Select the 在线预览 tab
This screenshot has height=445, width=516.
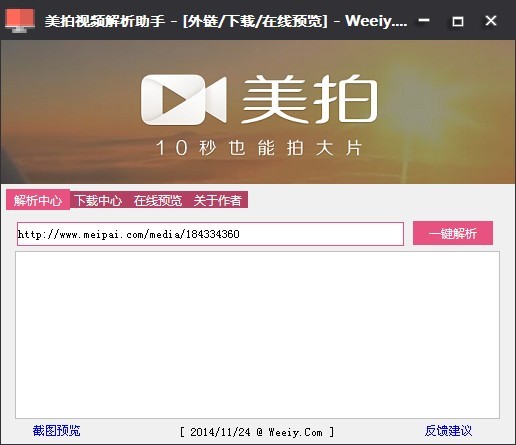[158, 200]
